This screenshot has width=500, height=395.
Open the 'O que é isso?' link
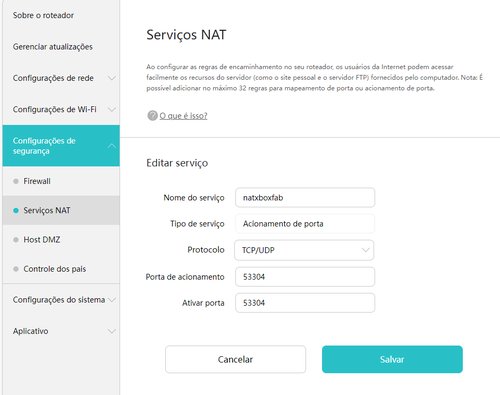(183, 116)
